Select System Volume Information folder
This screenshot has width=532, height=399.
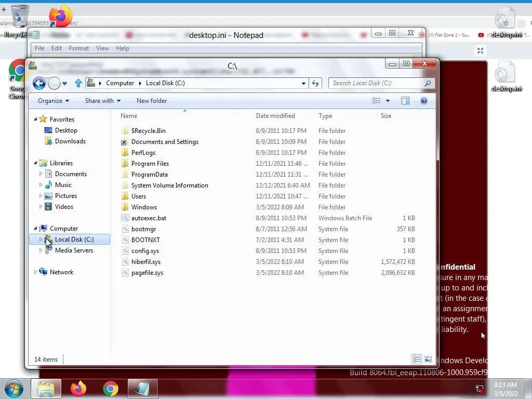tap(170, 185)
